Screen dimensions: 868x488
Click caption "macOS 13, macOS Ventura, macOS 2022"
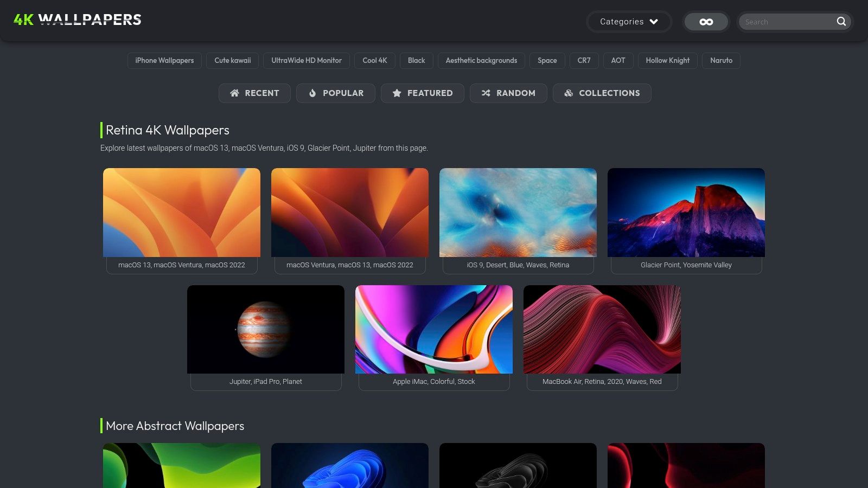click(x=182, y=265)
